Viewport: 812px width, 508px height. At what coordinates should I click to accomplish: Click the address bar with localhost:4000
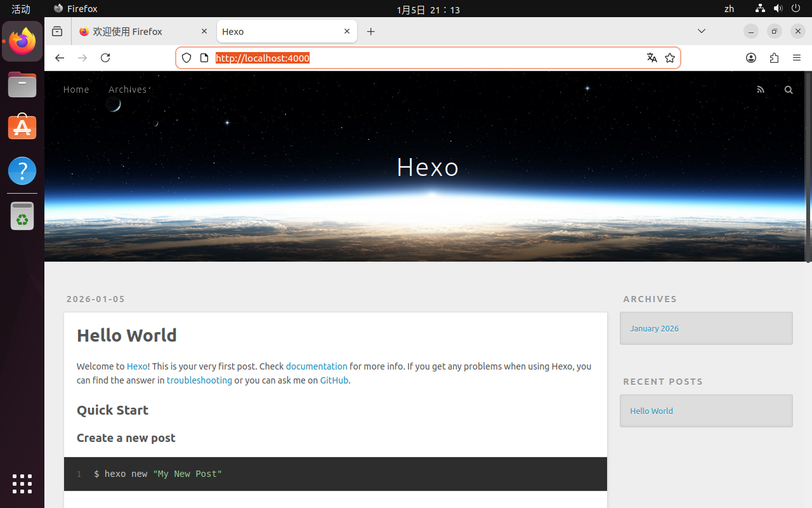pos(428,58)
